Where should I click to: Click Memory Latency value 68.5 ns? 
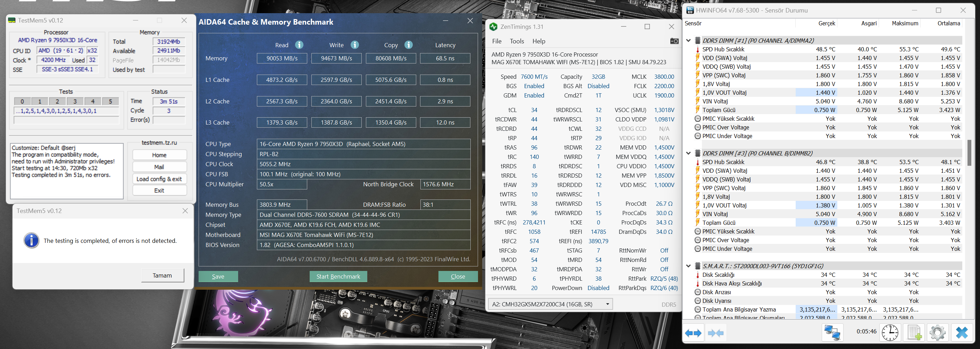pos(445,58)
